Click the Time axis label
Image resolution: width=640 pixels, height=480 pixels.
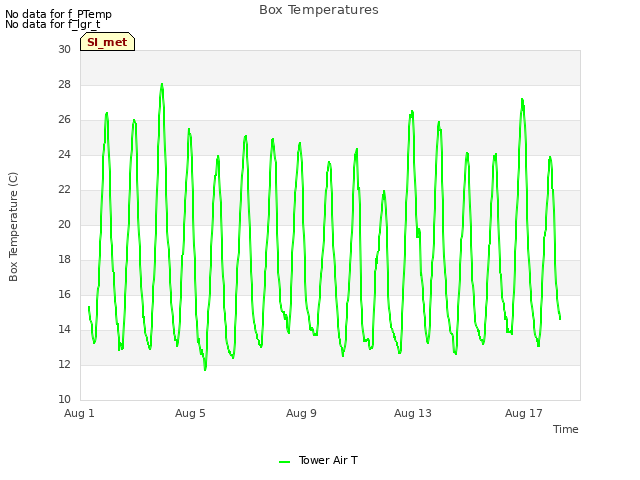565,429
